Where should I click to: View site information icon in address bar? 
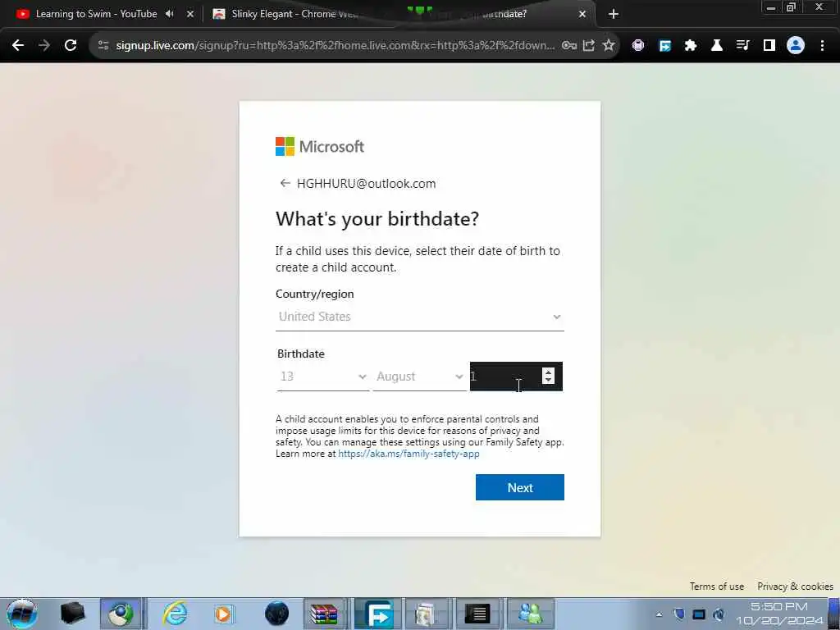point(103,46)
